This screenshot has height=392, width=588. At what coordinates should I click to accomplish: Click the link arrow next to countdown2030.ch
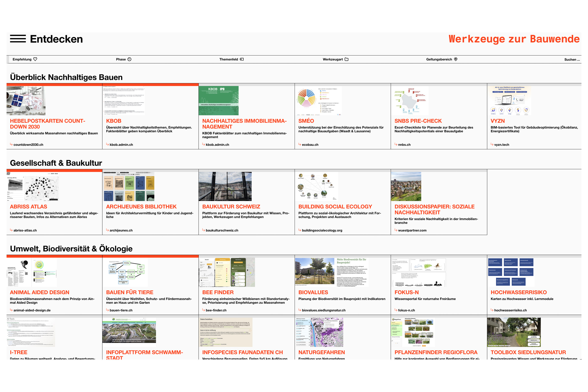pyautogui.click(x=11, y=145)
